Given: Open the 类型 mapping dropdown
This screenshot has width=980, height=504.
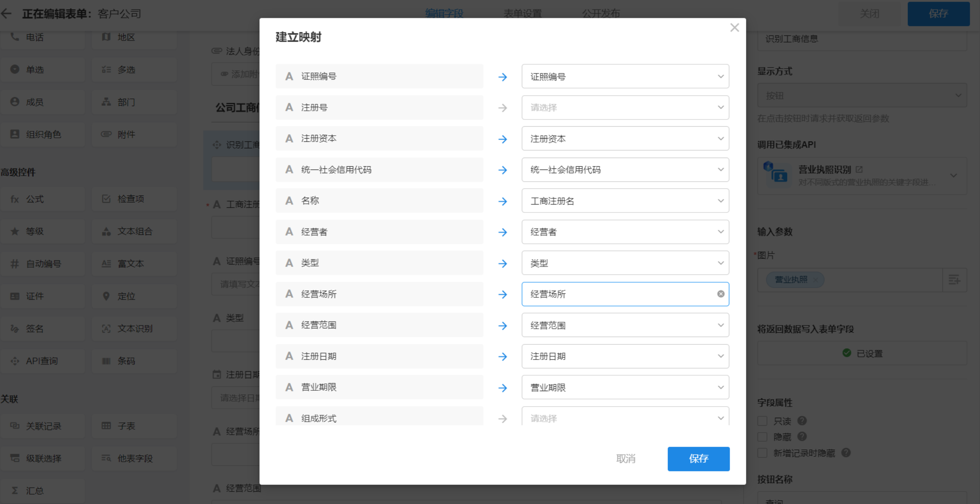Looking at the screenshot, I should [x=625, y=263].
